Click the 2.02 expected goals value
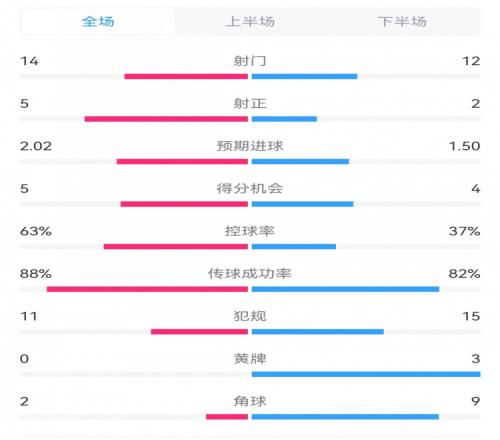Viewport: 500px width, 440px height. click(36, 146)
